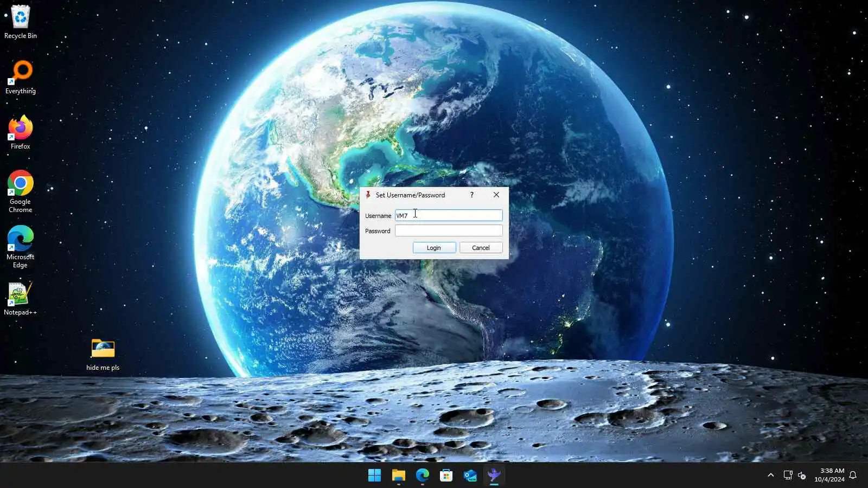This screenshot has width=868, height=488.
Task: Click the running bird app taskbar icon
Action: coord(494,476)
